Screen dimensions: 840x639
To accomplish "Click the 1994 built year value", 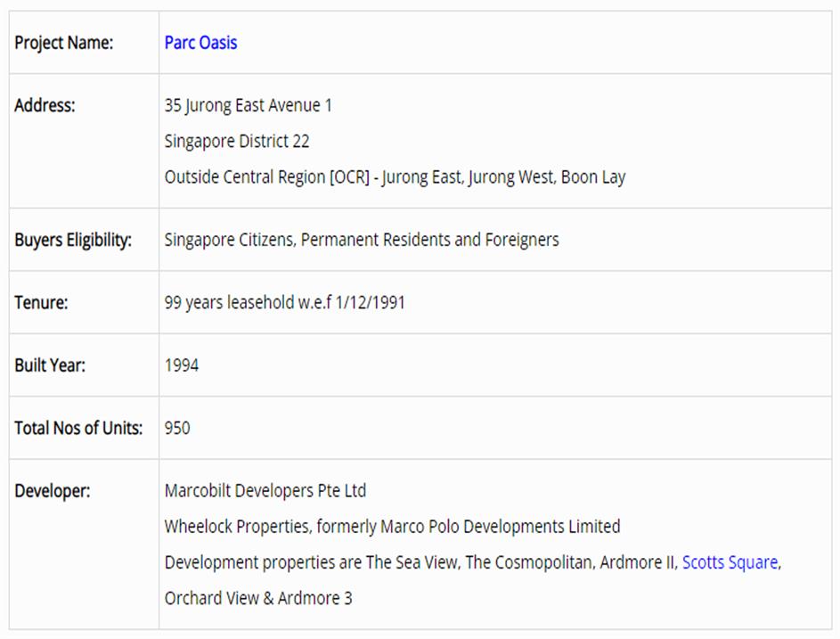I will tap(182, 365).
